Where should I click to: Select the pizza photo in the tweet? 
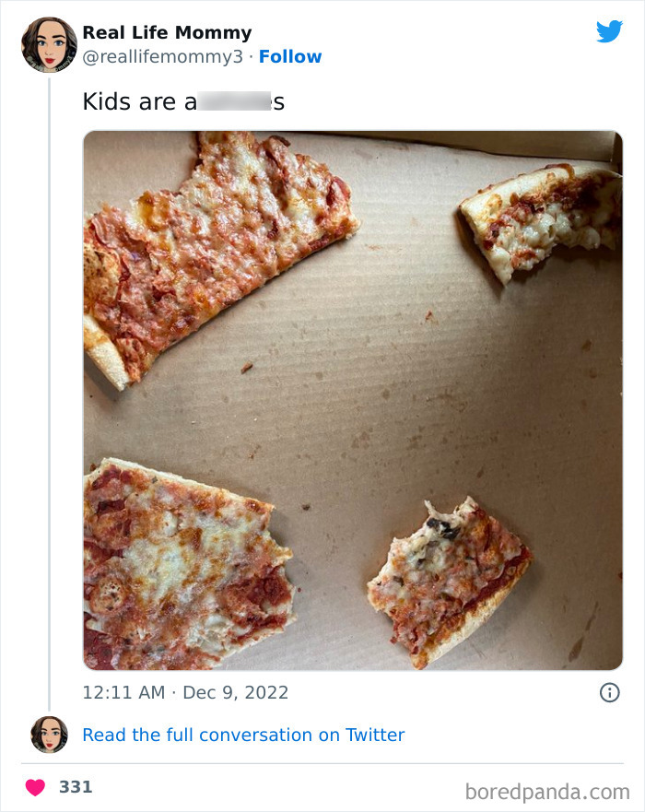tap(350, 401)
